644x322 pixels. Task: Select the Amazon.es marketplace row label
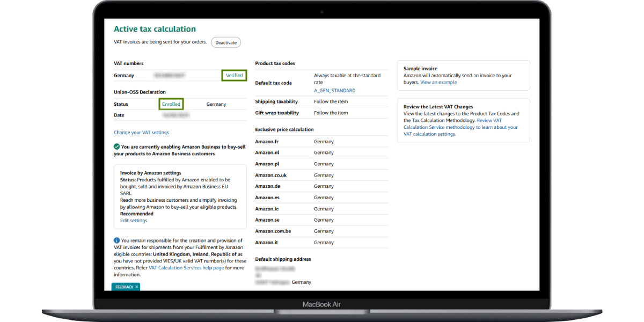pos(267,197)
